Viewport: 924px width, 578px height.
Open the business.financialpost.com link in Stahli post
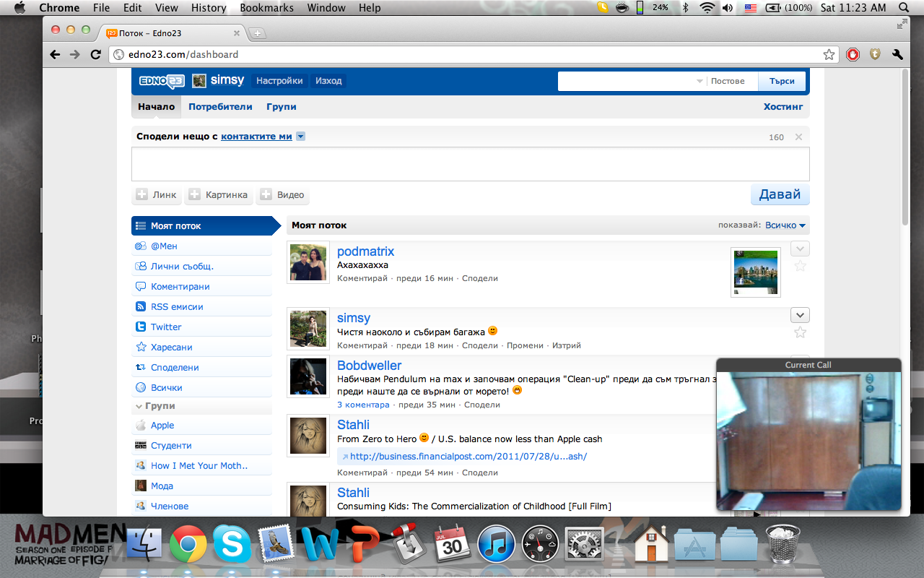tap(468, 457)
